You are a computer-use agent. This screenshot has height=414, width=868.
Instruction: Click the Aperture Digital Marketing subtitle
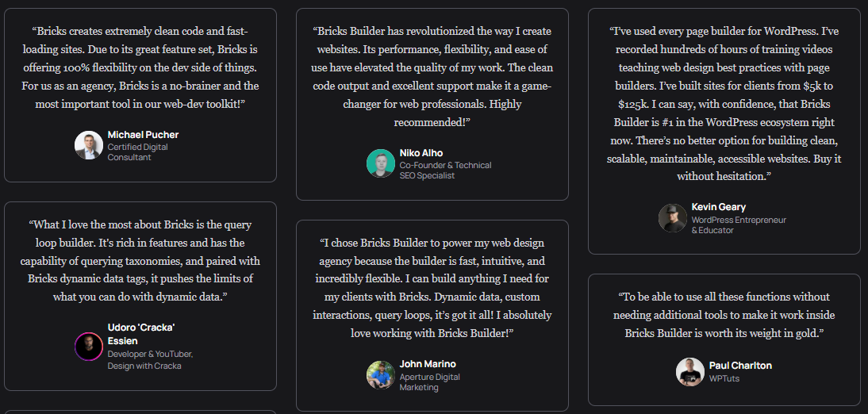point(429,382)
